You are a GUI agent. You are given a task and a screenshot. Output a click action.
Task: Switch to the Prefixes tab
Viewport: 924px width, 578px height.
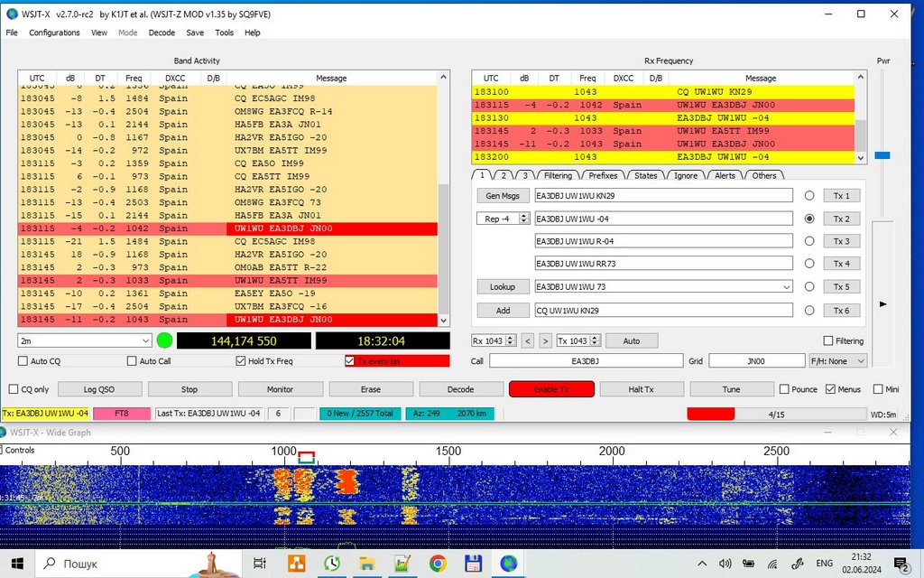tap(603, 175)
